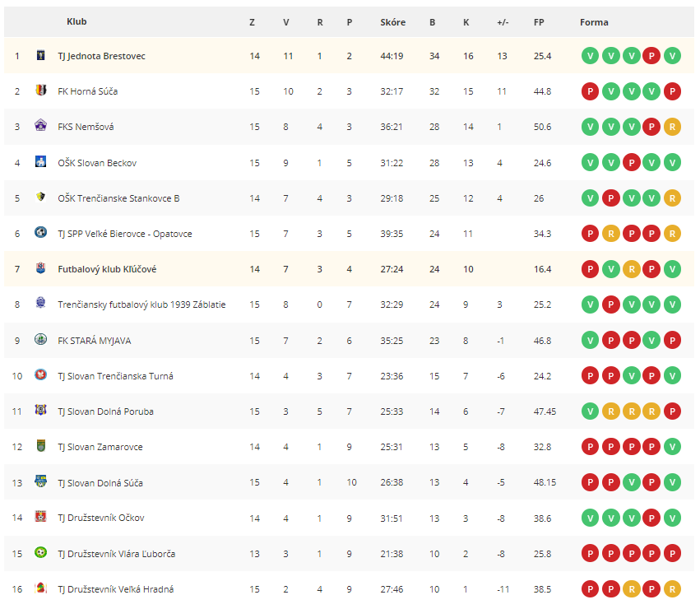The height and width of the screenshot is (609, 700).
Task: Click Nemšová's orange R form badge
Action: point(672,127)
